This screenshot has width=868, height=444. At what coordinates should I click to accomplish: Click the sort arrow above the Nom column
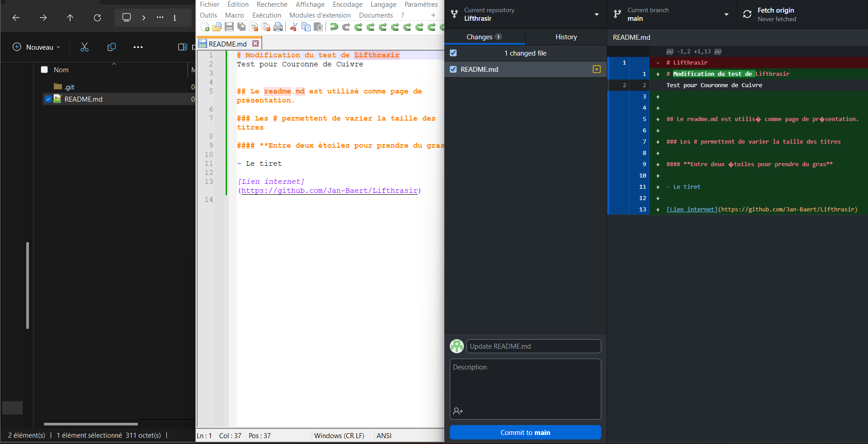pos(114,64)
